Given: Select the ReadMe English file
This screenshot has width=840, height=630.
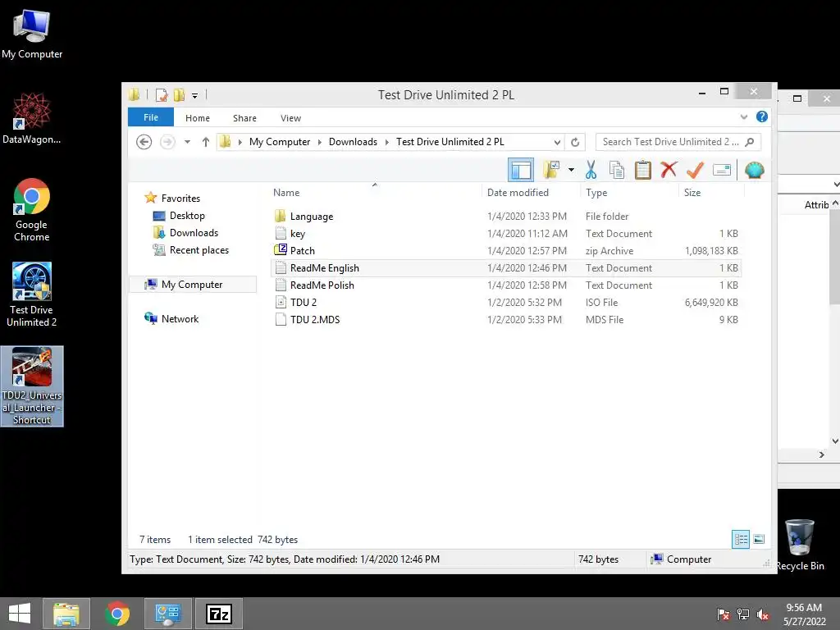Looking at the screenshot, I should (x=506, y=268).
